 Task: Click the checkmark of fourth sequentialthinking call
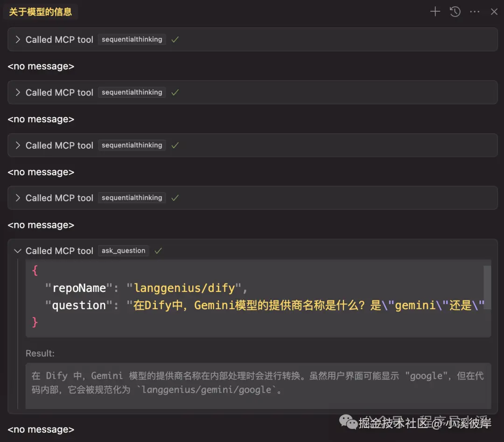pos(175,198)
